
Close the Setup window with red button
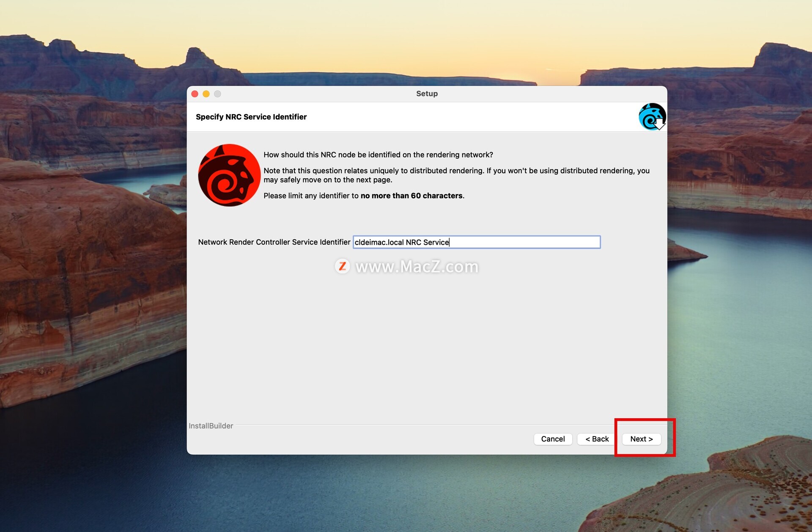[195, 94]
